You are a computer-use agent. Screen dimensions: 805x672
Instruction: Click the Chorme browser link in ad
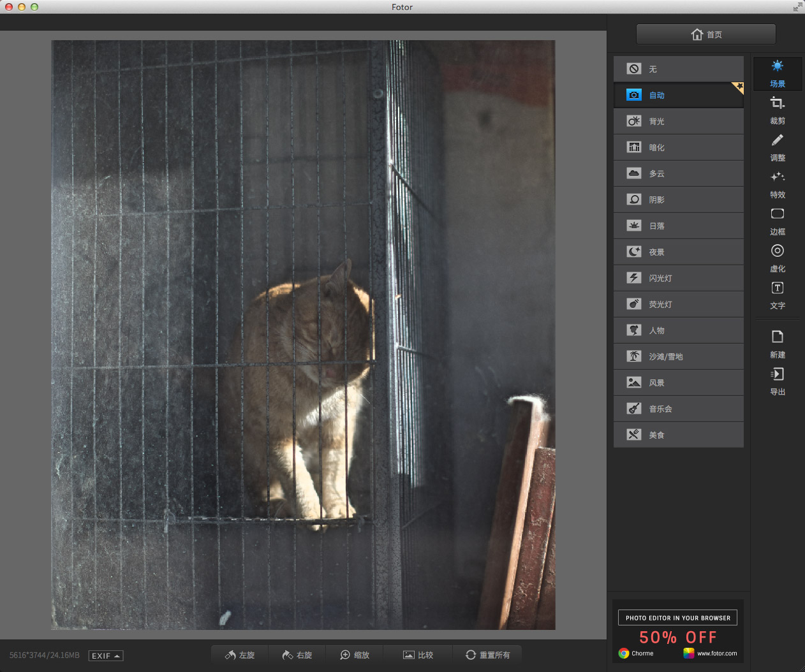[x=636, y=653]
